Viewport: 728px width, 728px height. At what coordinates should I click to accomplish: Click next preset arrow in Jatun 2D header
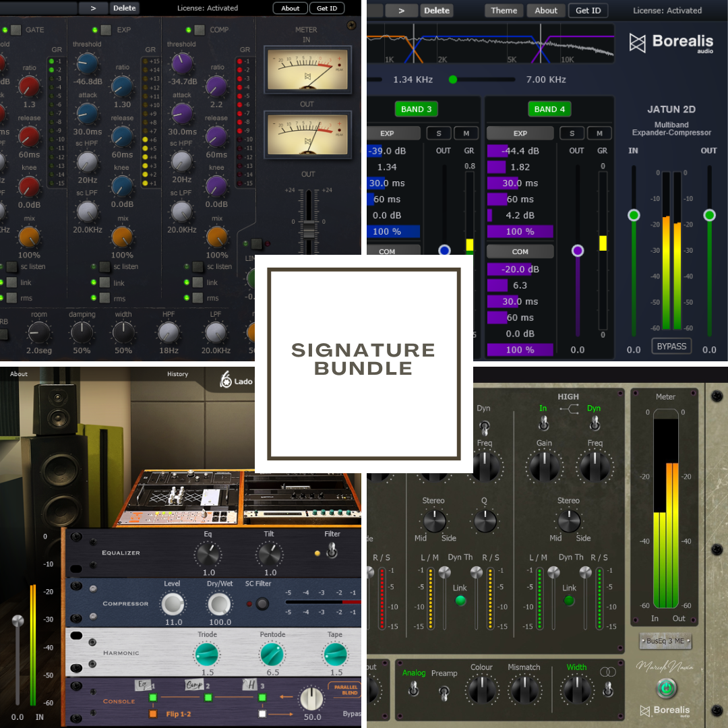(401, 10)
